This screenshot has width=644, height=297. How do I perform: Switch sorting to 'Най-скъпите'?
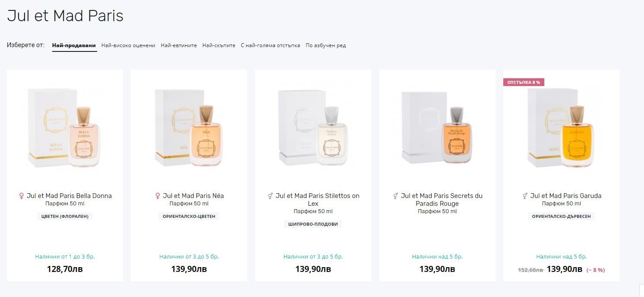pos(219,45)
